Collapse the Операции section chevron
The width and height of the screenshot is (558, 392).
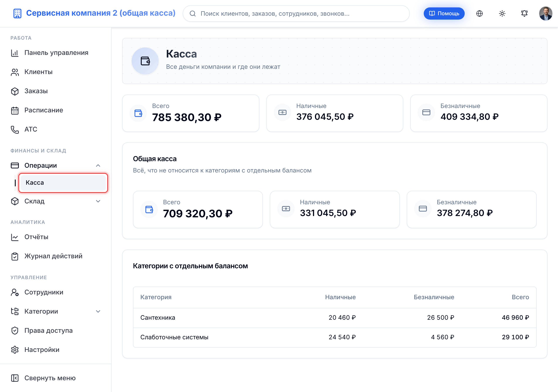(98, 166)
